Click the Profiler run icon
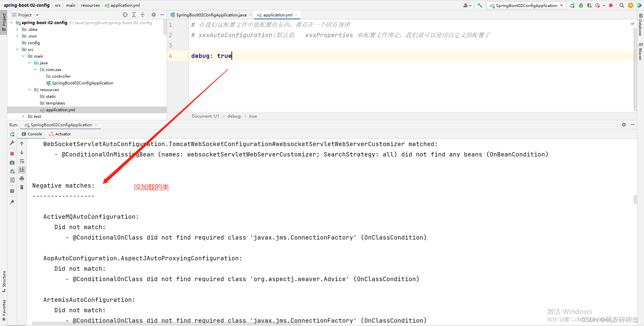 [598, 5]
